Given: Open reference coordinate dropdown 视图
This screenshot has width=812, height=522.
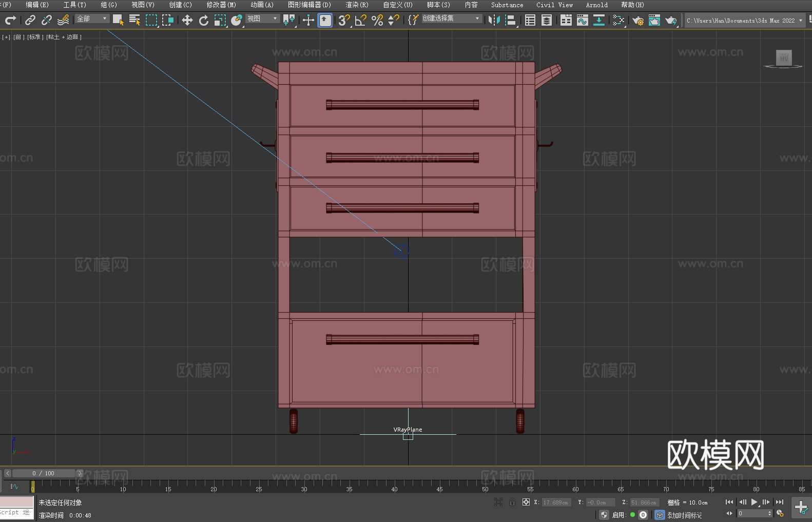Looking at the screenshot, I should pos(262,18).
